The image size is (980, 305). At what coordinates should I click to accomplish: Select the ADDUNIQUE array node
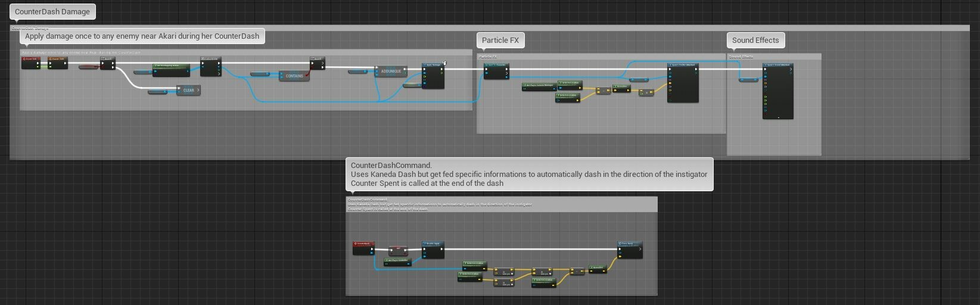click(391, 71)
